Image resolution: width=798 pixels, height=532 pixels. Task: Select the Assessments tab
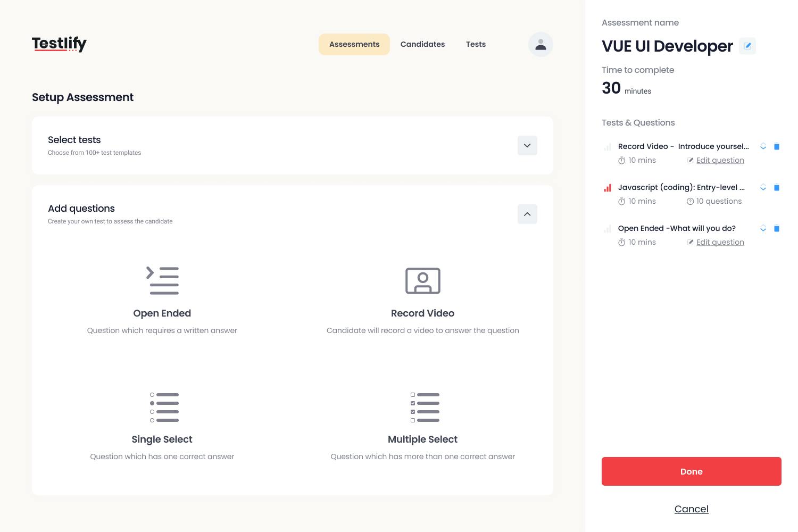coord(354,44)
